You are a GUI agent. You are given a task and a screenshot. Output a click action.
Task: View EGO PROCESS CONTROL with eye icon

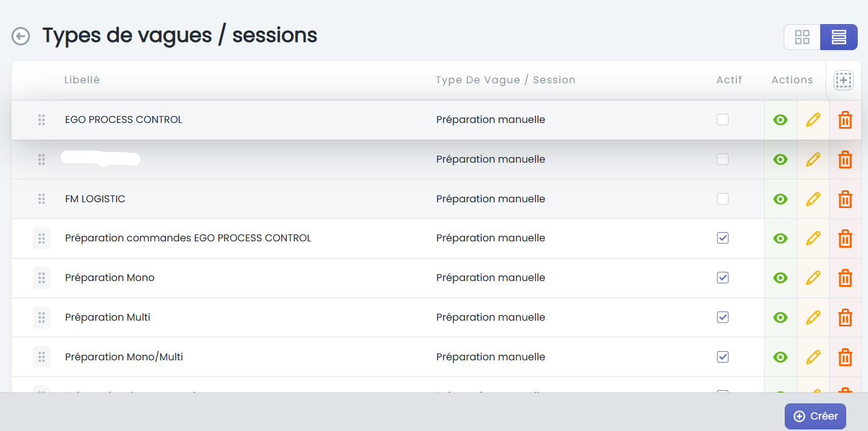click(x=780, y=120)
